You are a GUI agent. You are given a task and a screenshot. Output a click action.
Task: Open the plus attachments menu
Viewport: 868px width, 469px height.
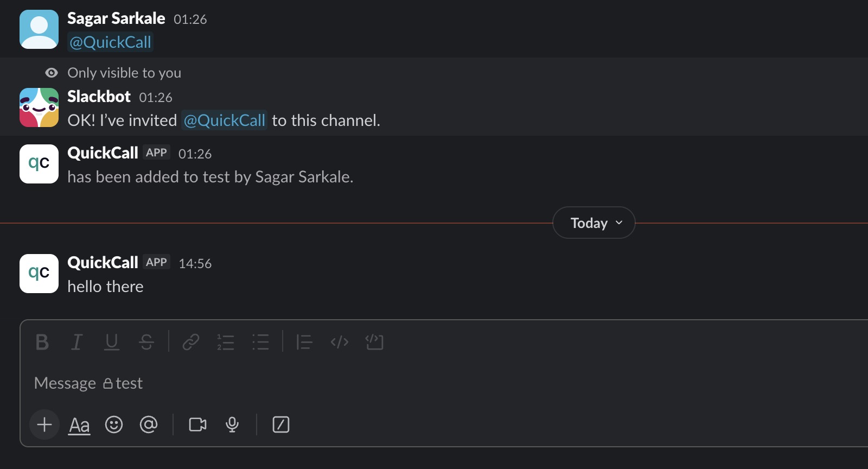click(x=44, y=424)
